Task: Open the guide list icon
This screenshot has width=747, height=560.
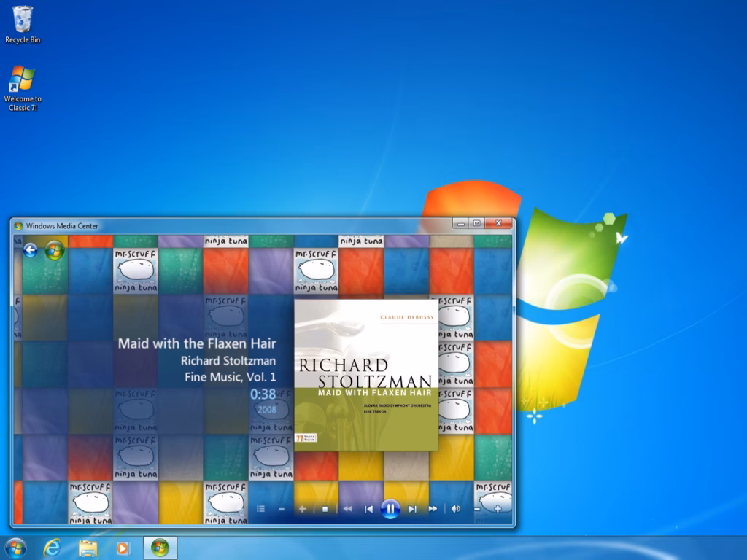Action: 260,509
